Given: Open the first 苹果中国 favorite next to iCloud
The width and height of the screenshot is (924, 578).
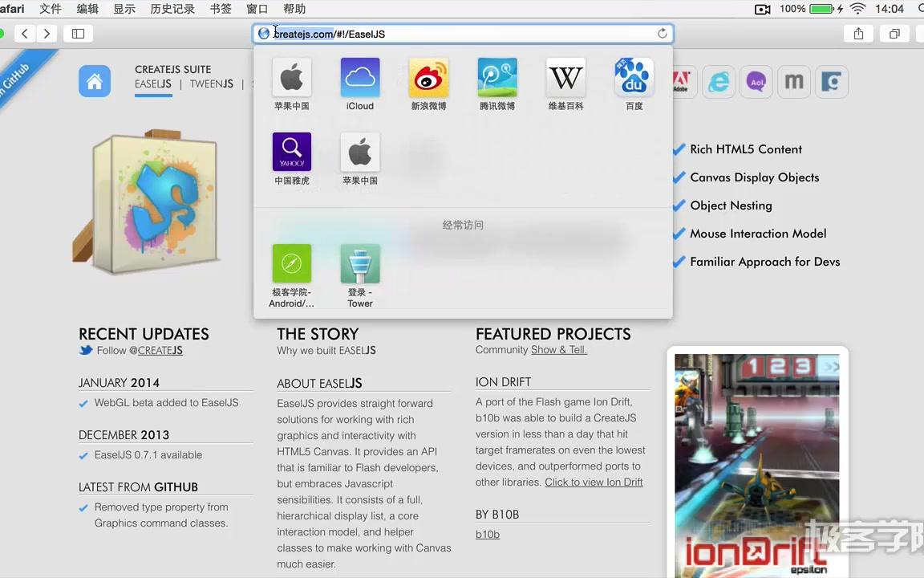Looking at the screenshot, I should point(292,83).
